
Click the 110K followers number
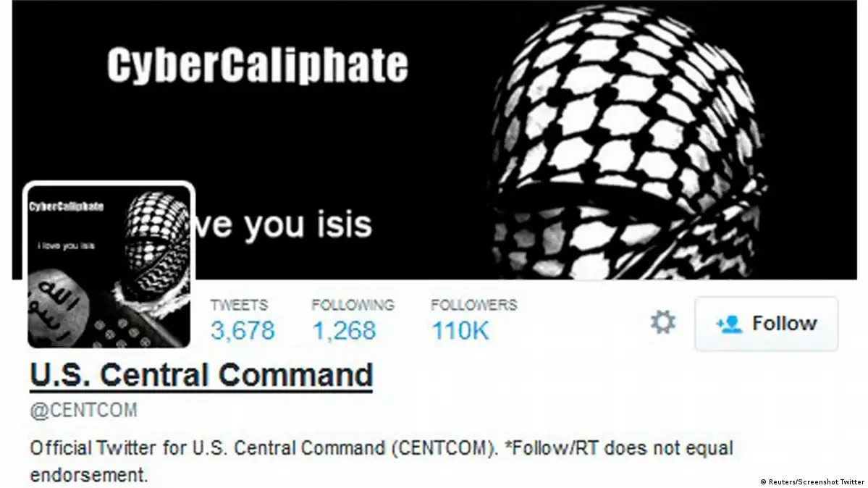coord(460,331)
